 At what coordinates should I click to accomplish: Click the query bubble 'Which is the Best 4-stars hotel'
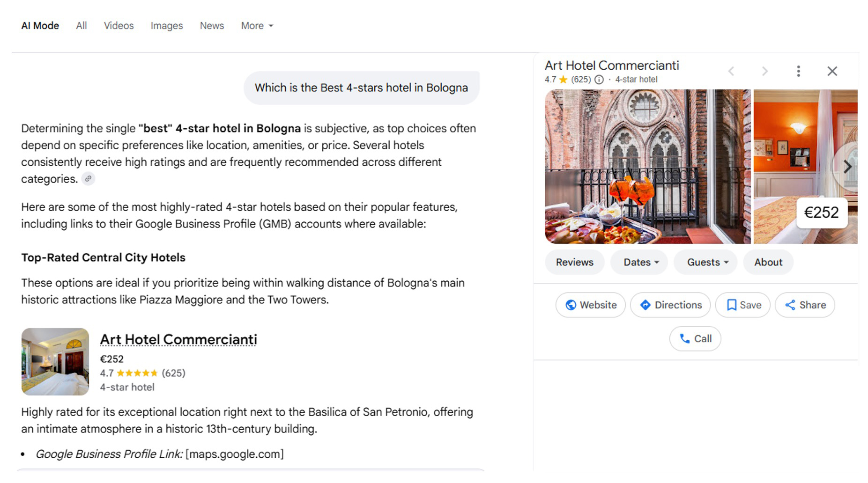[361, 88]
